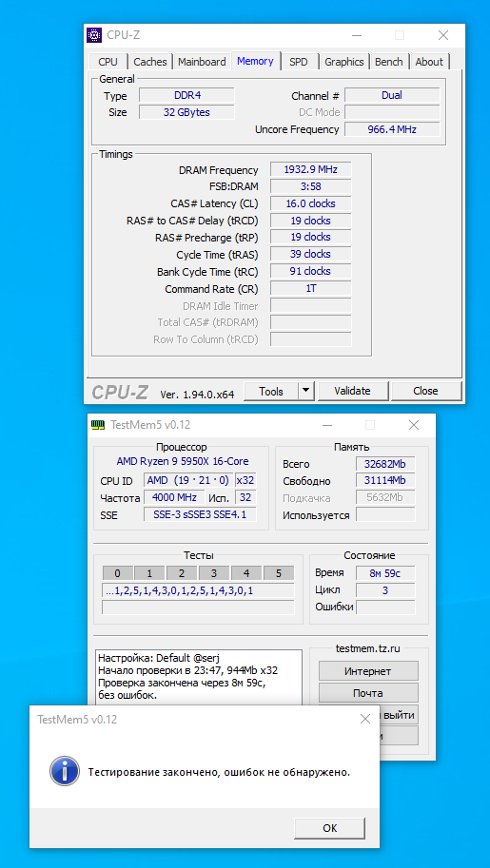Select test box 5 in Тесты
490x868 pixels.
coord(278,573)
